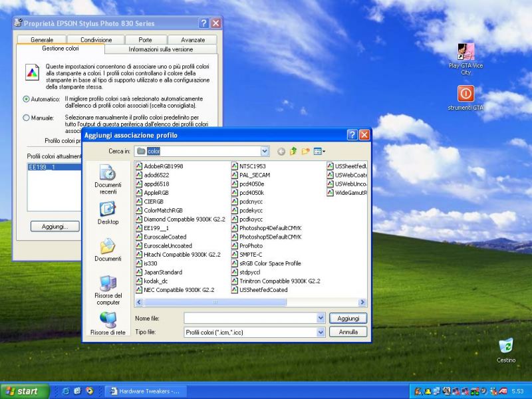The height and width of the screenshot is (399, 532).
Task: Click help button in Proprietà EPSON window
Action: (203, 23)
